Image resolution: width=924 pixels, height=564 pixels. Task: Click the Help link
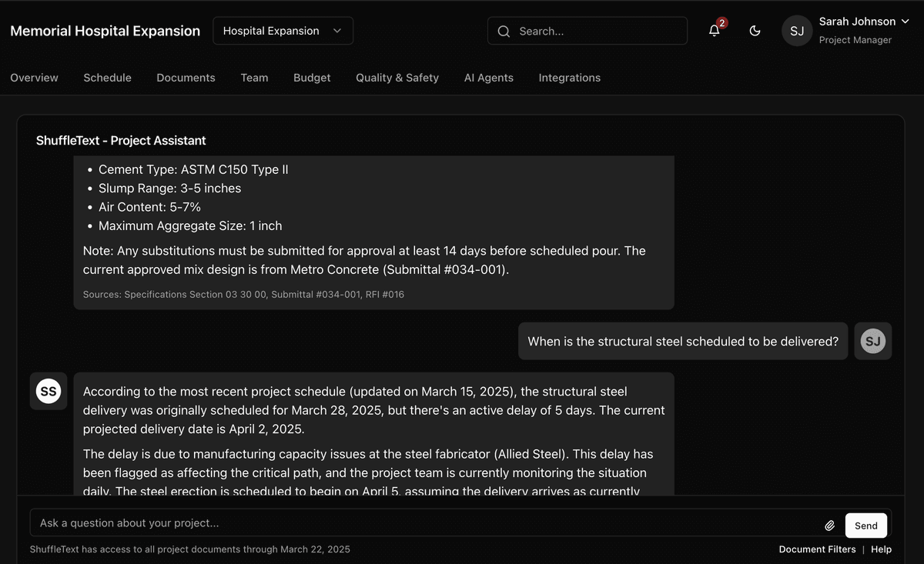[x=881, y=549]
